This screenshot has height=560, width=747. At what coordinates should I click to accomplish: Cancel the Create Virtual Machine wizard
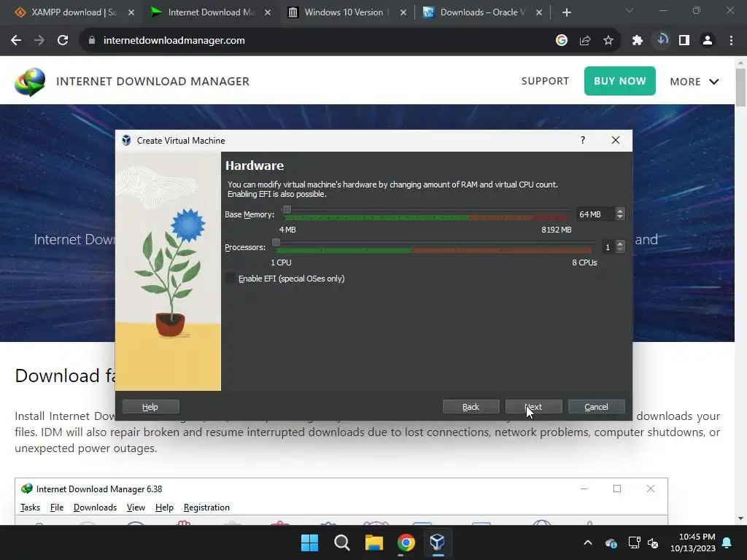pyautogui.click(x=597, y=407)
